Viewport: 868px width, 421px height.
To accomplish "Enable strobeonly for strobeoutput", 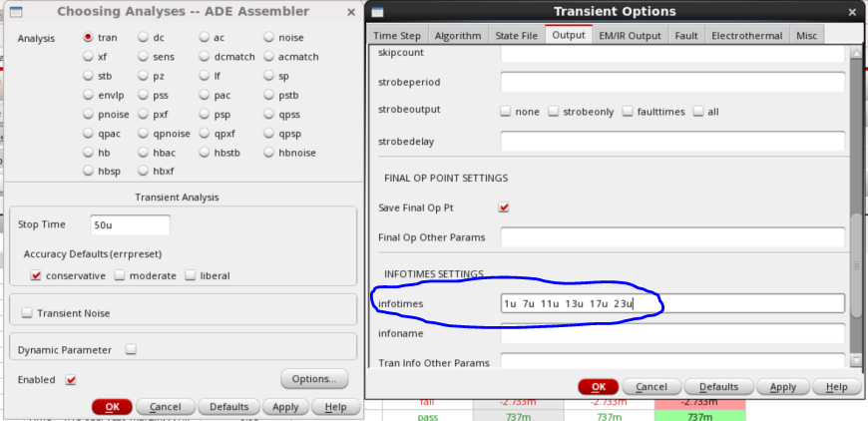I will 553,112.
